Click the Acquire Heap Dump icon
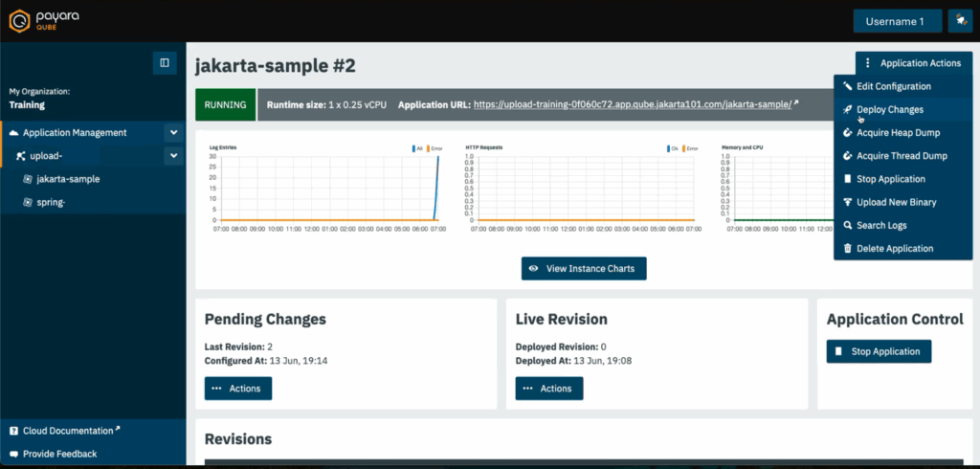The height and width of the screenshot is (469, 980). [x=847, y=133]
